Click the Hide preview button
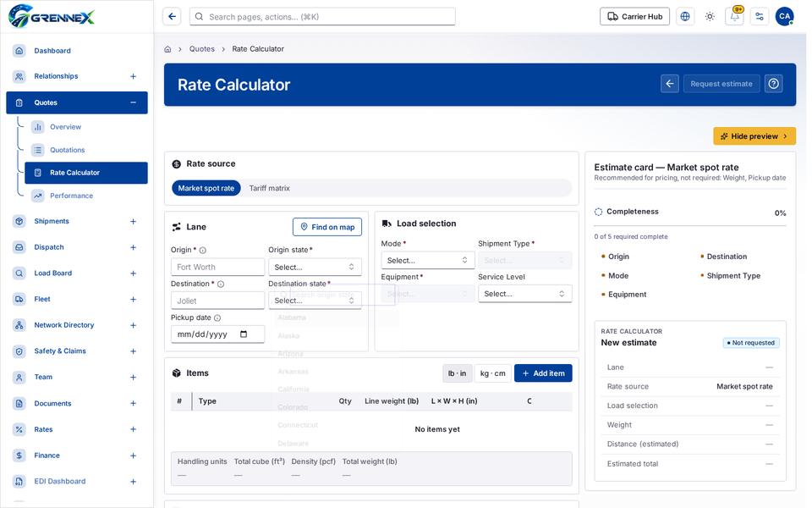The width and height of the screenshot is (812, 508). (x=754, y=136)
